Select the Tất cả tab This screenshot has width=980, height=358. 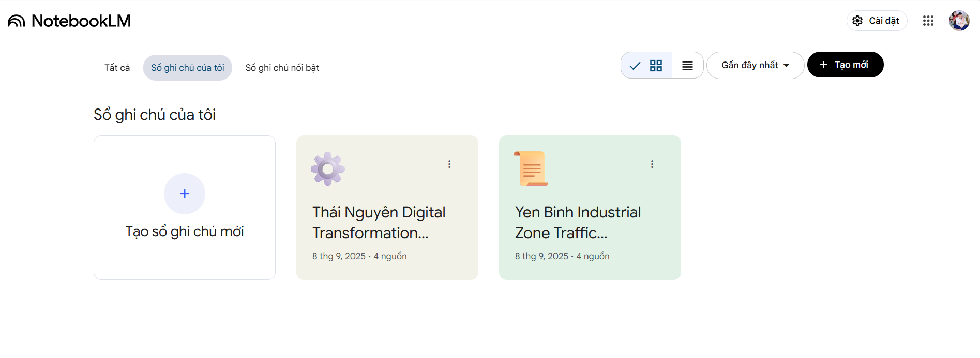click(117, 68)
